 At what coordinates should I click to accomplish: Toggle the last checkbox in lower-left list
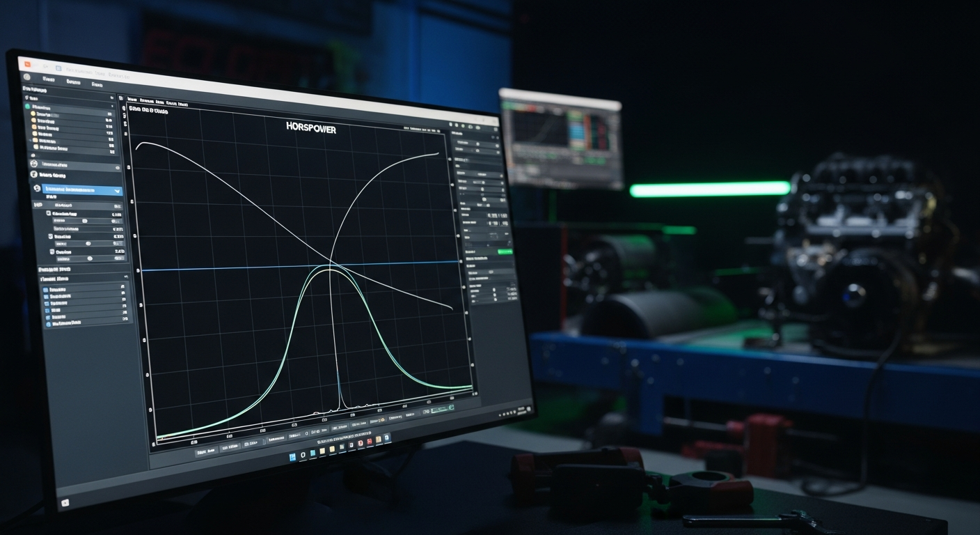point(48,324)
